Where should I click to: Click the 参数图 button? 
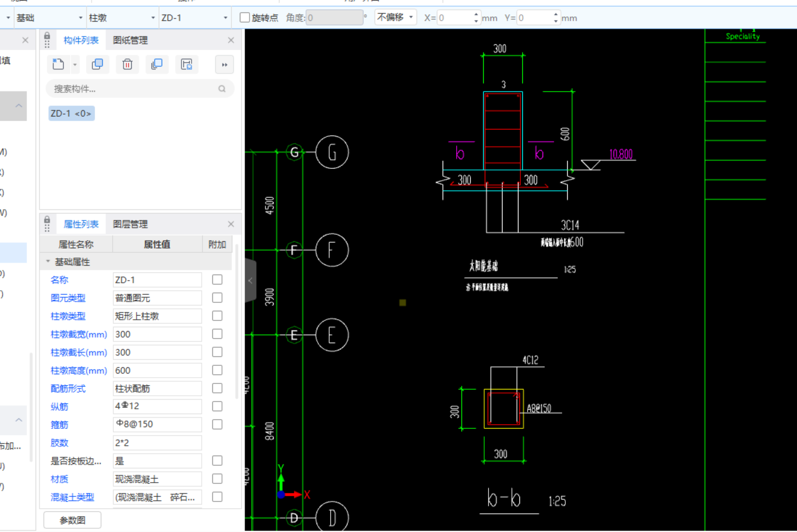click(x=72, y=520)
